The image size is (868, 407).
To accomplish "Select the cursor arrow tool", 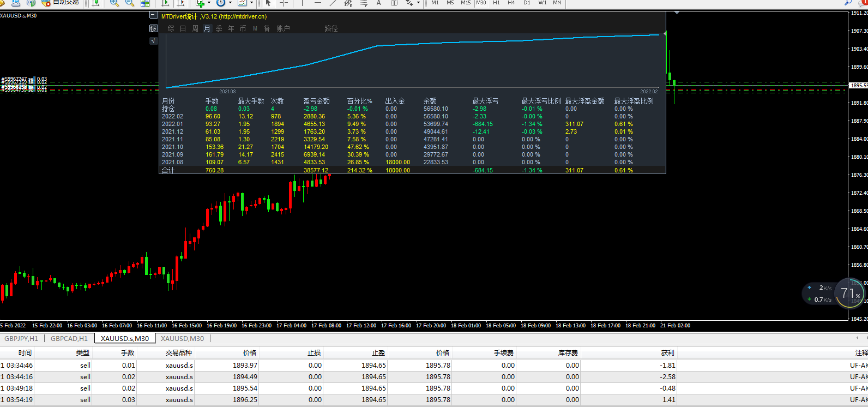I will (x=268, y=3).
